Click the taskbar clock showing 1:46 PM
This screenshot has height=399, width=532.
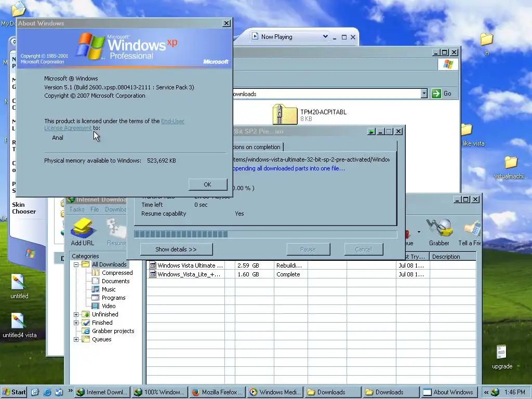point(514,392)
